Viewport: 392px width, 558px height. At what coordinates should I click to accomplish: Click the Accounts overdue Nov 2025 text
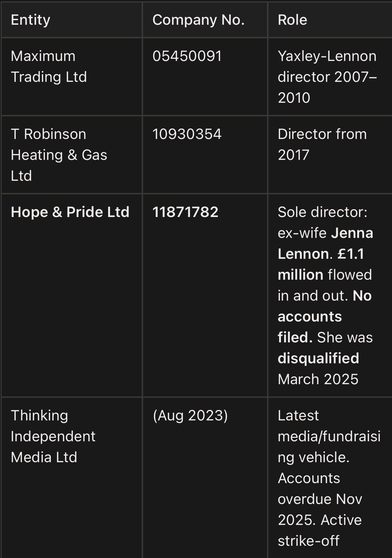point(320,499)
